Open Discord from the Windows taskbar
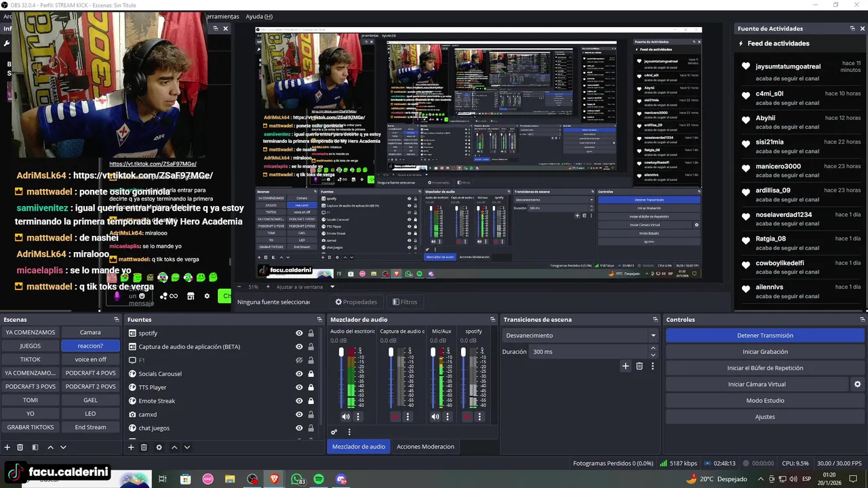The height and width of the screenshot is (488, 868). 341,479
